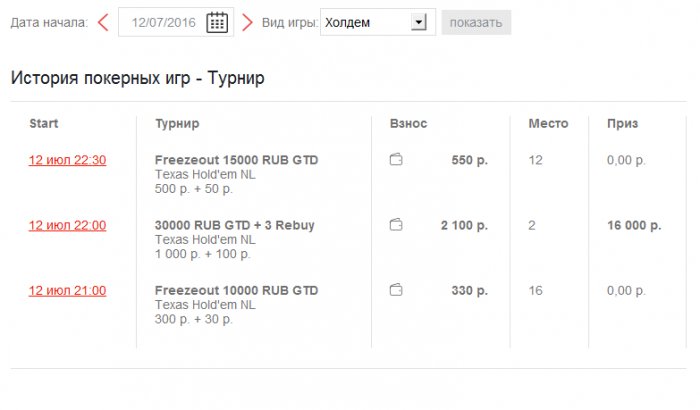The height and width of the screenshot is (410, 700).
Task: Select the Freezeout 15000 RUB GTD tournament name
Action: pyautogui.click(x=236, y=160)
